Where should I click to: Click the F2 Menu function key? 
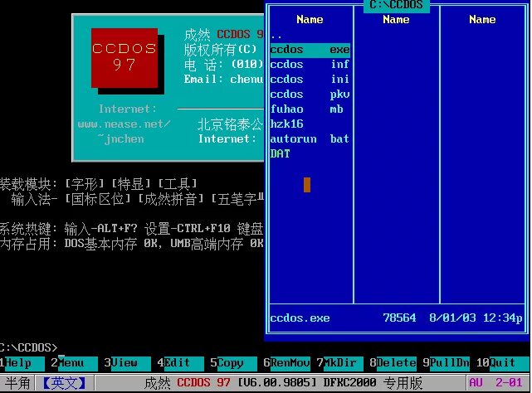pos(75,363)
